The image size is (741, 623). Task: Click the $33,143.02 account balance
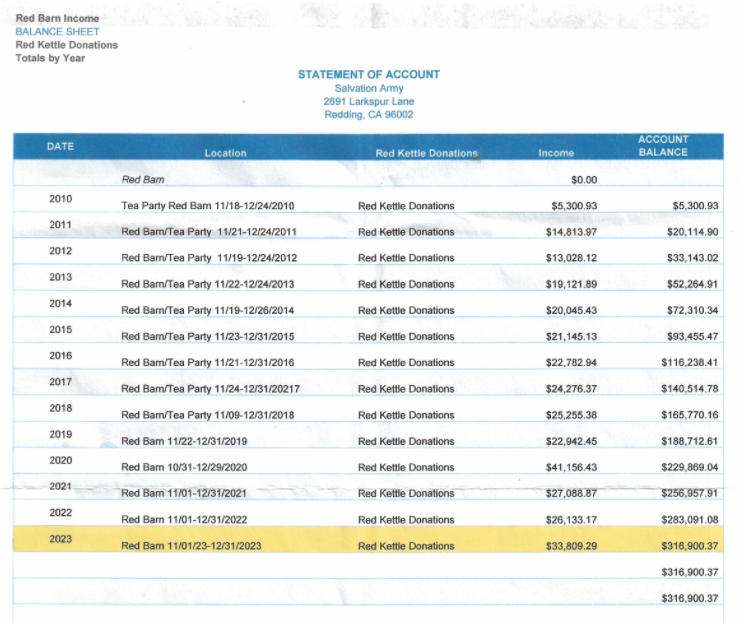(689, 258)
